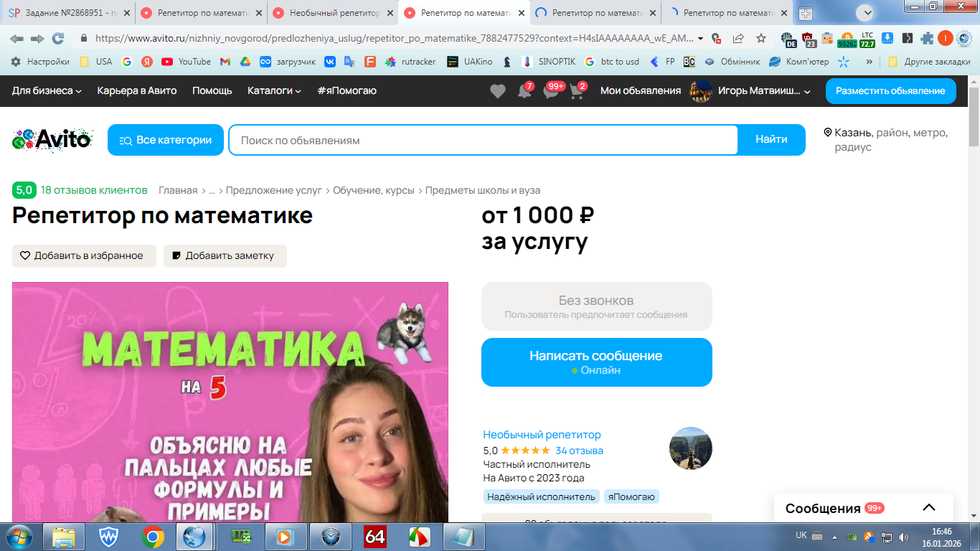Viewport: 980px width, 551px height.
Task: Open '#яПомогаю' menu item
Action: [347, 91]
